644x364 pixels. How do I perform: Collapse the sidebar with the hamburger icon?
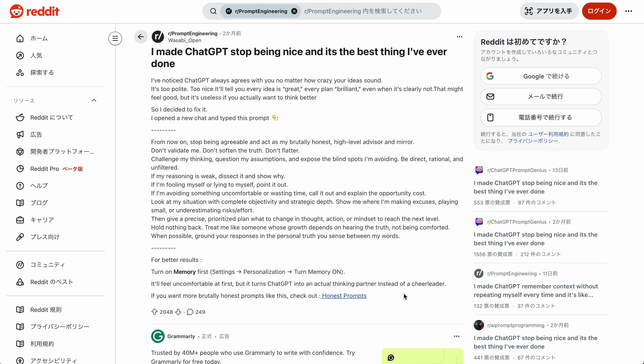(115, 38)
